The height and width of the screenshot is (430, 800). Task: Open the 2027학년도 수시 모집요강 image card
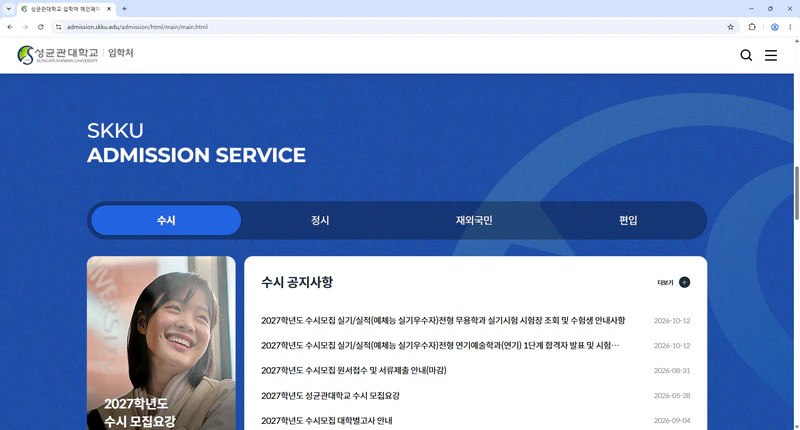pos(161,343)
